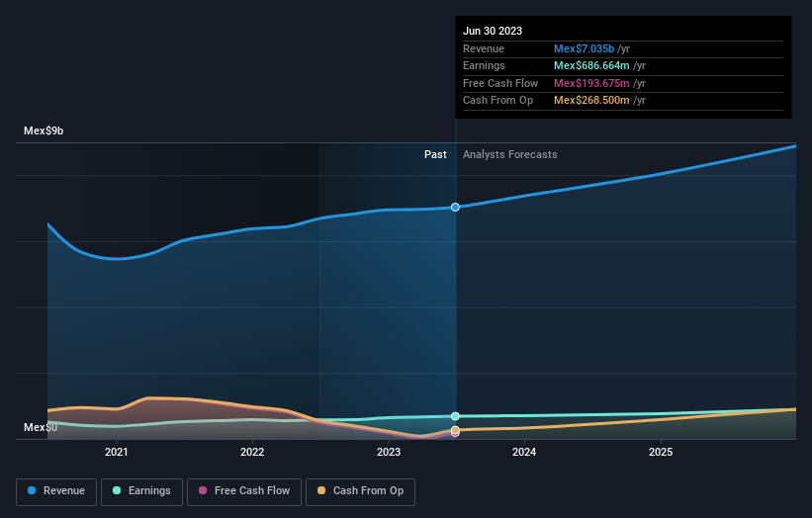Toggle the Revenue legend button
Screen dimensions: 812x518
(x=56, y=491)
